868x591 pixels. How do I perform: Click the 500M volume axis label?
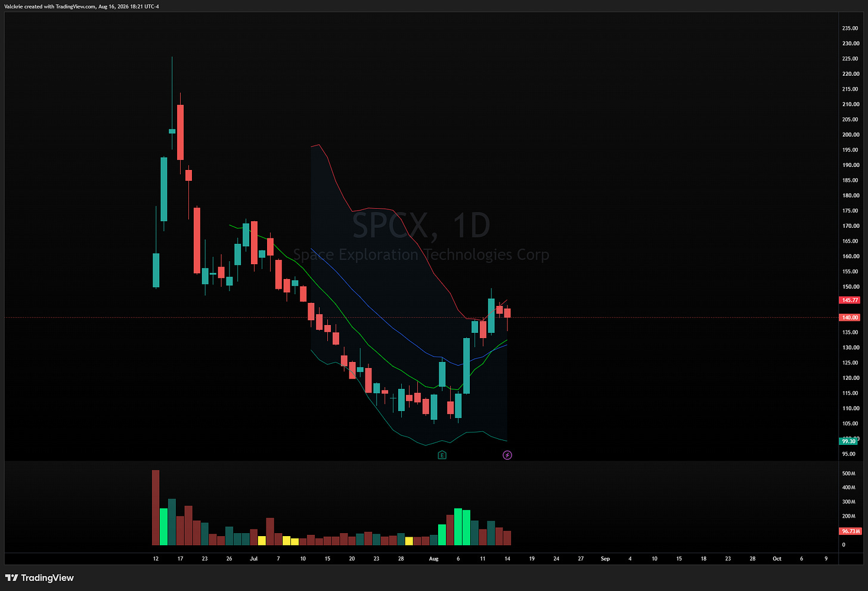pos(848,474)
